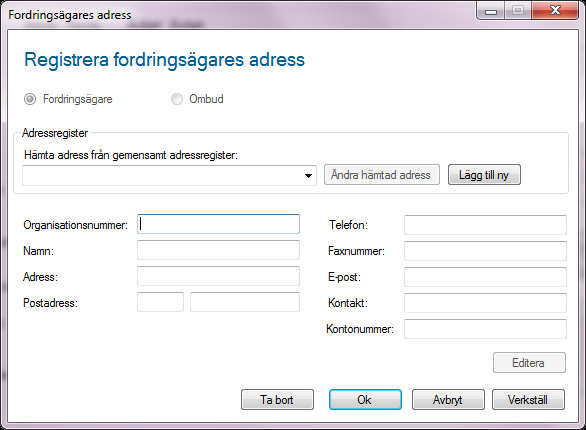Cancel with the Avbryt button

448,400
